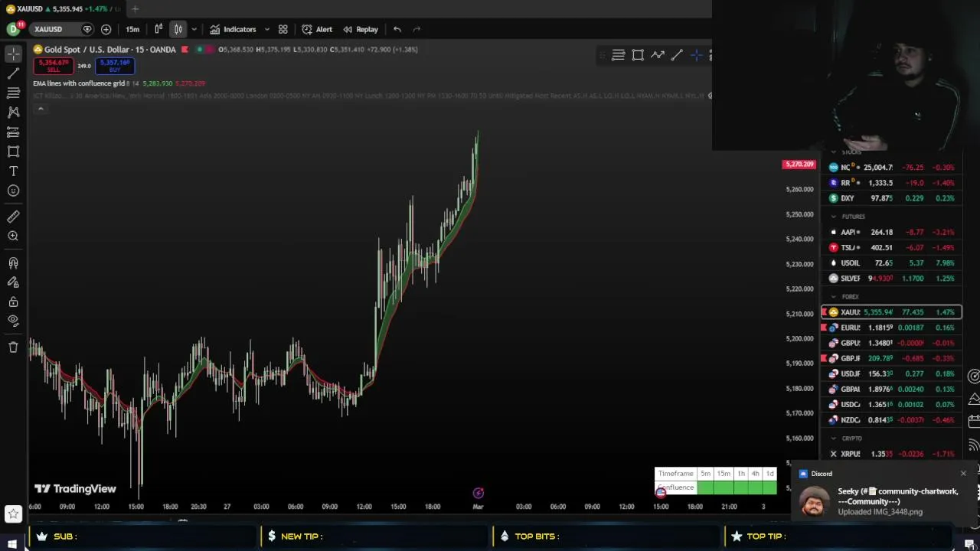The height and width of the screenshot is (551, 980).
Task: Click the 4h confluence column header
Action: pyautogui.click(x=755, y=474)
